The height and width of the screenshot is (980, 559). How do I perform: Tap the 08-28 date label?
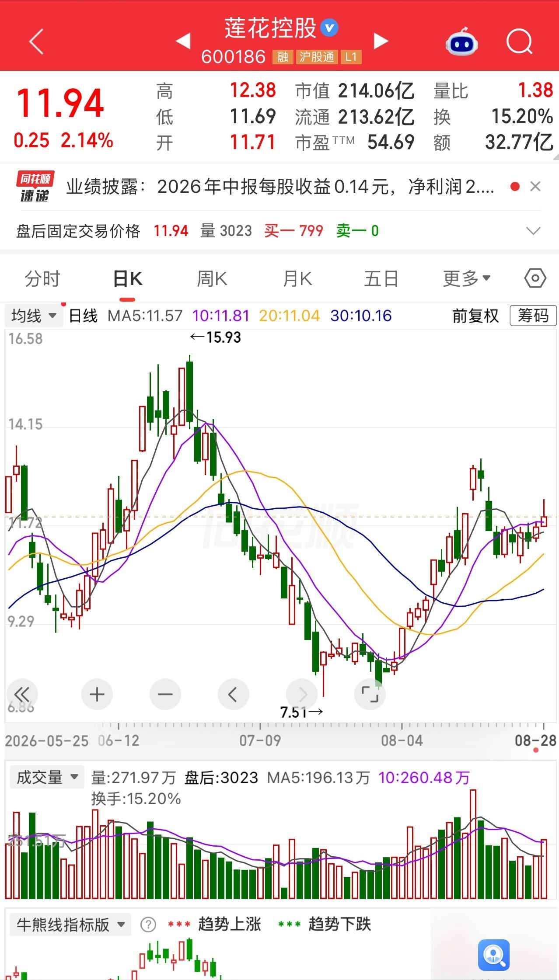click(x=535, y=740)
